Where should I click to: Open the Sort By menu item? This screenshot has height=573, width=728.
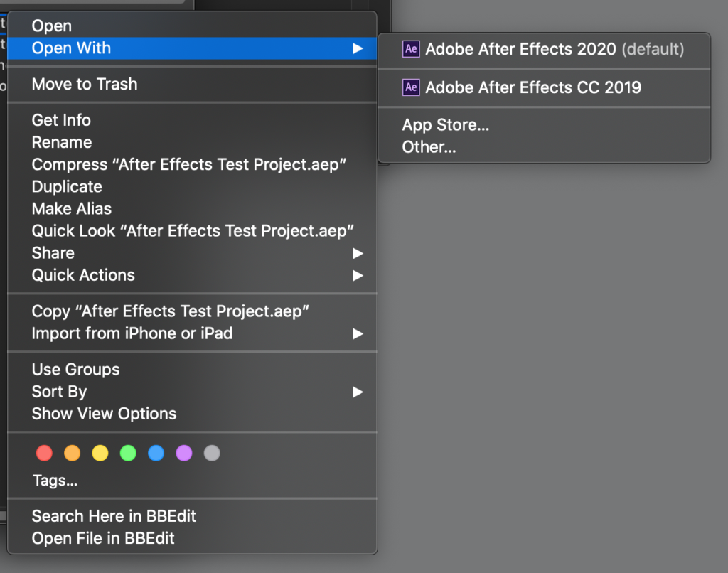pyautogui.click(x=192, y=392)
